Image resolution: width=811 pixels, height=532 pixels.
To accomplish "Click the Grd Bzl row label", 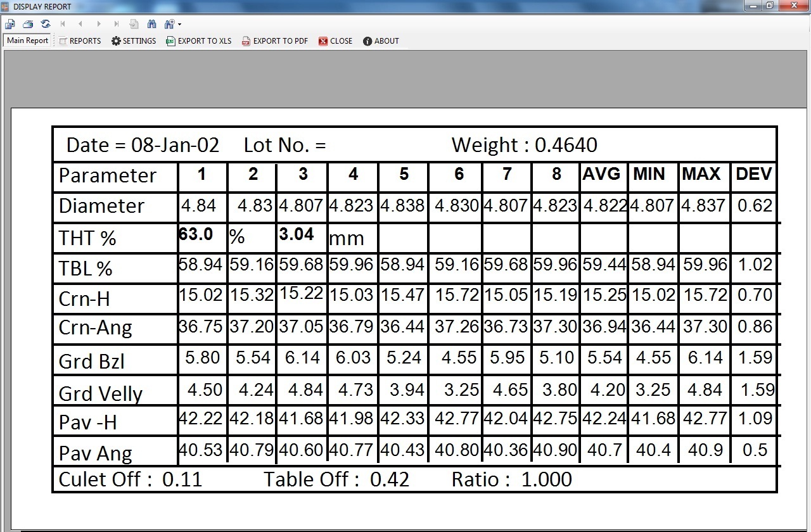I will [x=91, y=361].
